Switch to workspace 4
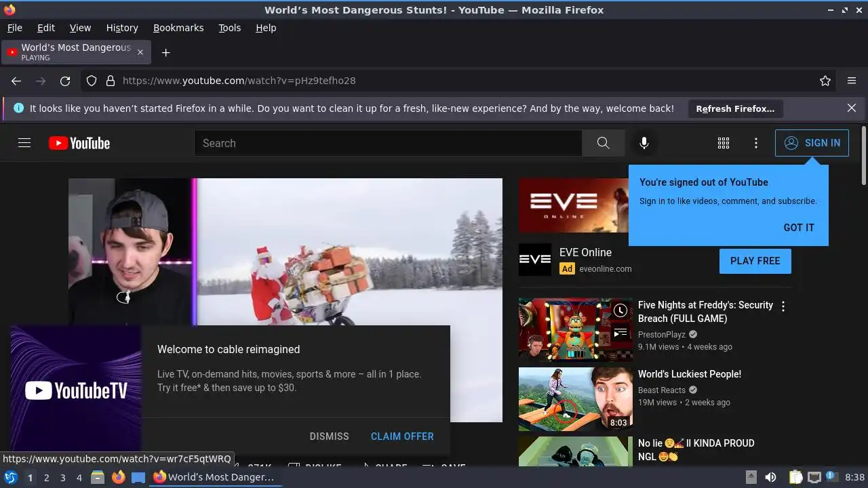The height and width of the screenshot is (488, 868). point(79,477)
